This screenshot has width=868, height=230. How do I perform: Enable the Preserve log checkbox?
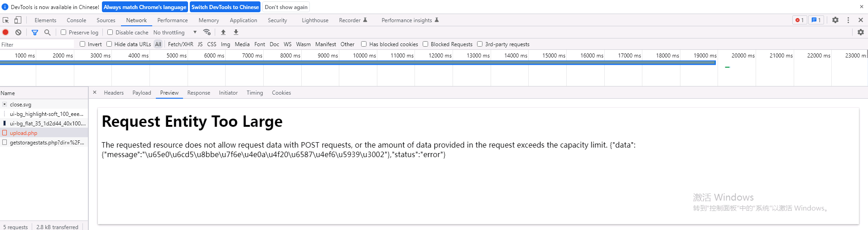(64, 33)
